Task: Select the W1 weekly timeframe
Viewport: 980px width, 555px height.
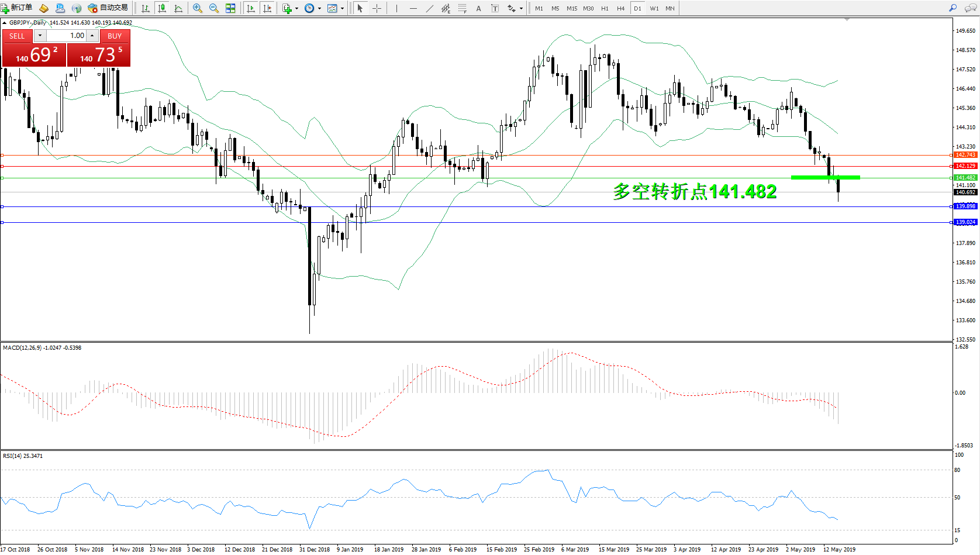Action: [654, 8]
